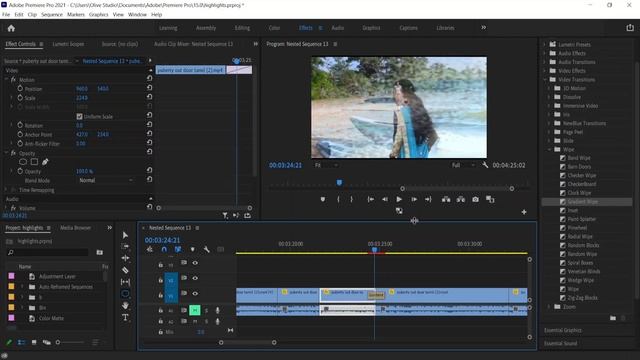Unmute audio track A1
Viewport: 640px width, 360px height.
[x=195, y=310]
